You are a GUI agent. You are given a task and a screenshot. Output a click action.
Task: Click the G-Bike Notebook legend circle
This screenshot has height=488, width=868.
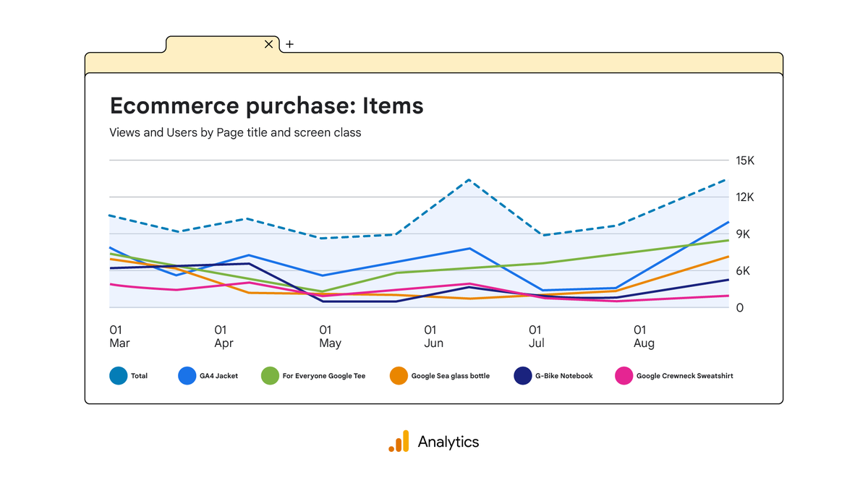click(523, 376)
